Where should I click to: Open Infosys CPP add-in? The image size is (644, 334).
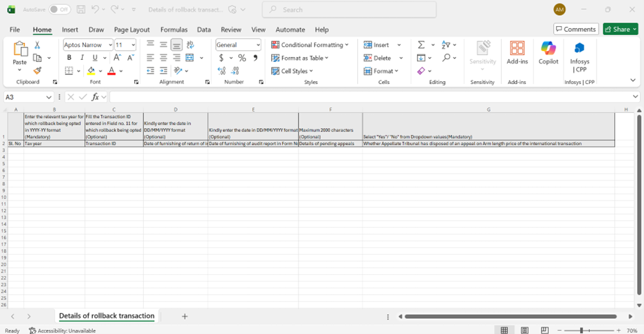[579, 56]
